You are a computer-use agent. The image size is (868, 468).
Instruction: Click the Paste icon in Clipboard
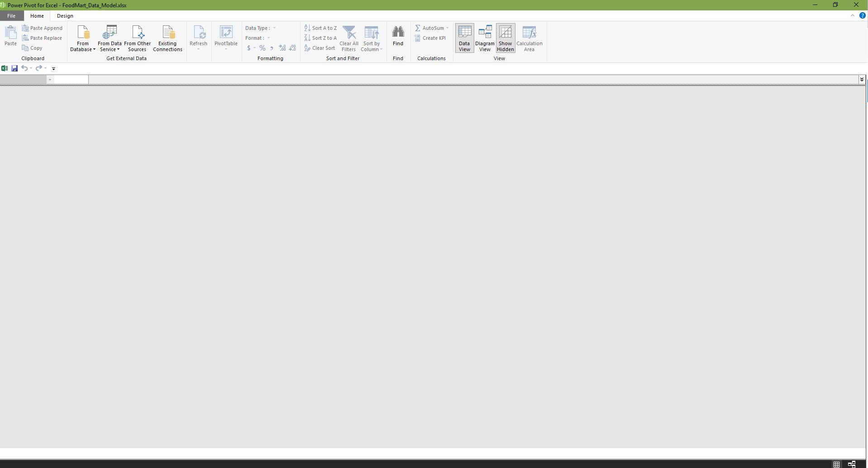[x=10, y=36]
